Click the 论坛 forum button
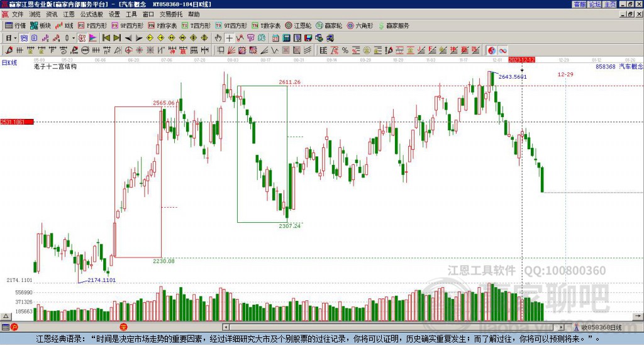Image resolution: width=644 pixels, height=345 pixels. [x=595, y=4]
